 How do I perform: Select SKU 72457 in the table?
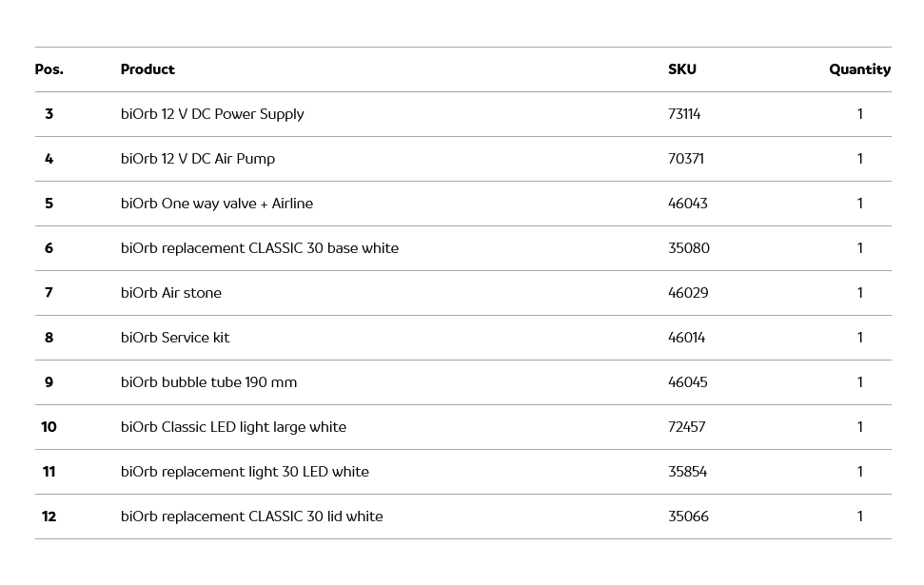tap(687, 427)
